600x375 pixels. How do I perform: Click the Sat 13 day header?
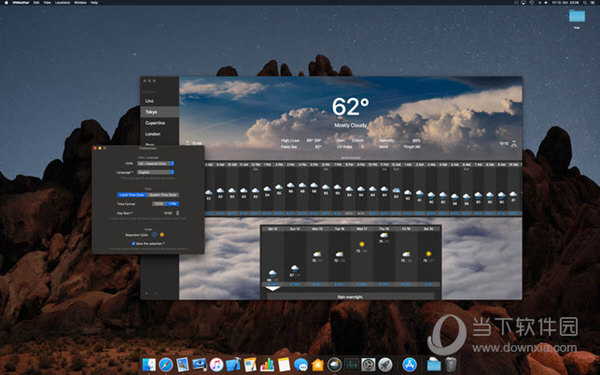273,228
